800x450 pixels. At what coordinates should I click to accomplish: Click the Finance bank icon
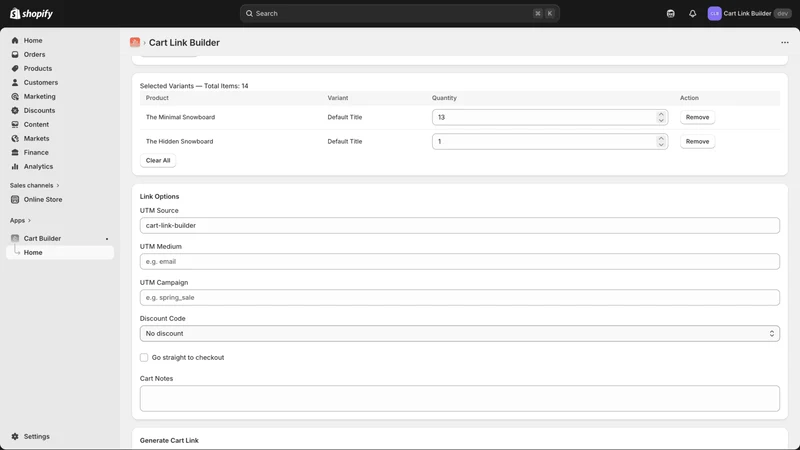pos(15,153)
